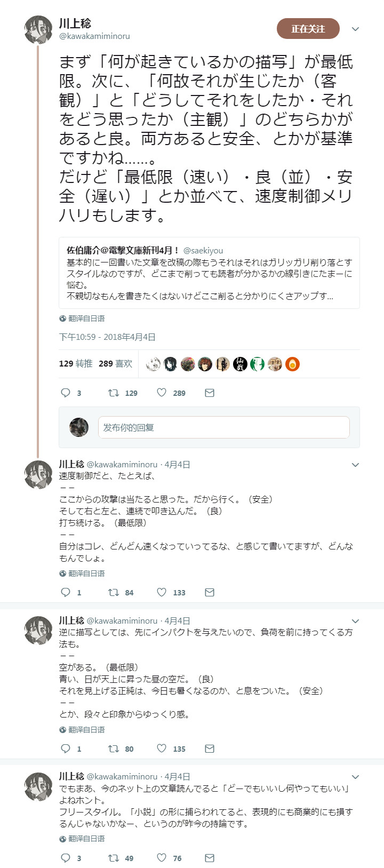View the egg avatar in the likers row
The width and height of the screenshot is (384, 868).
(293, 364)
